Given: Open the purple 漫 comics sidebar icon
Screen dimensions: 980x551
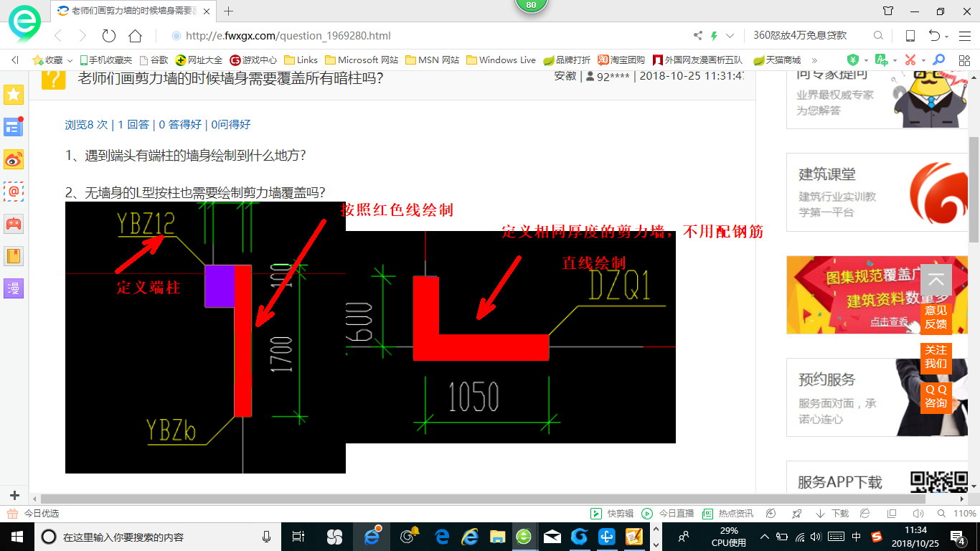Looking at the screenshot, I should pyautogui.click(x=14, y=288).
